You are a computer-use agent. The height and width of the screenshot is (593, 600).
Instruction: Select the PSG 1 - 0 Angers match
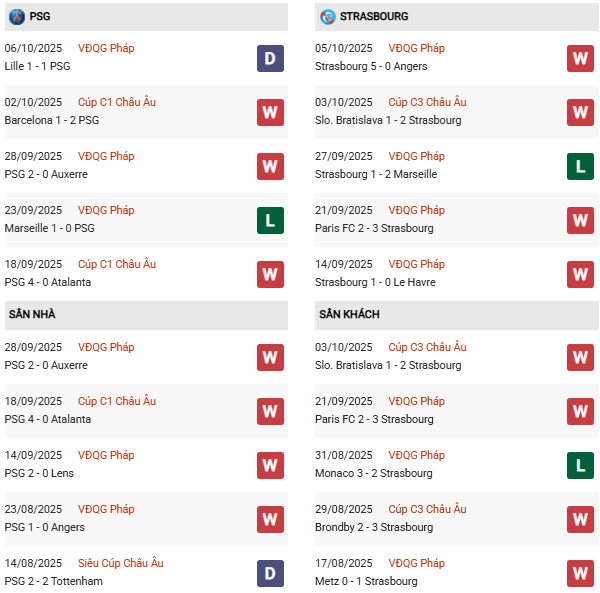click(x=45, y=527)
